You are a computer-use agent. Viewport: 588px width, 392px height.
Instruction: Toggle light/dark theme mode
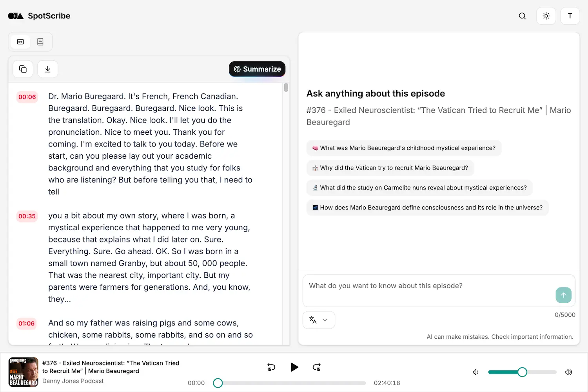click(x=546, y=16)
